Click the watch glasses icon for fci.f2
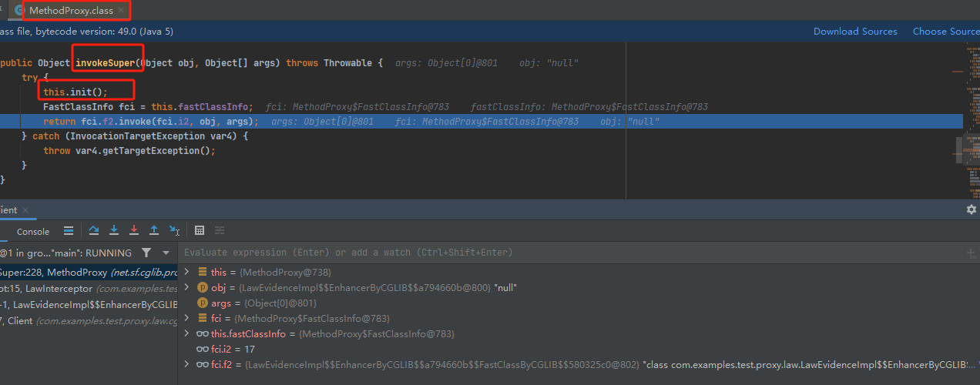The width and height of the screenshot is (980, 385). coord(203,364)
